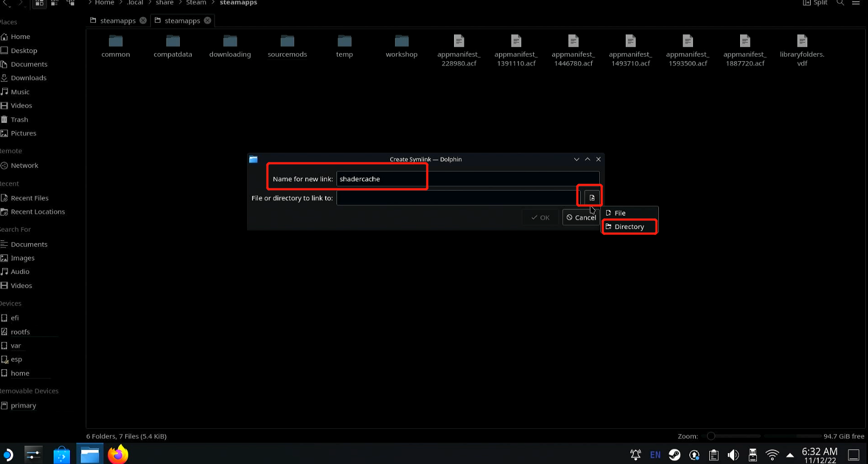Select the libraryfolders.vdf file
The image size is (868, 464).
tap(802, 51)
